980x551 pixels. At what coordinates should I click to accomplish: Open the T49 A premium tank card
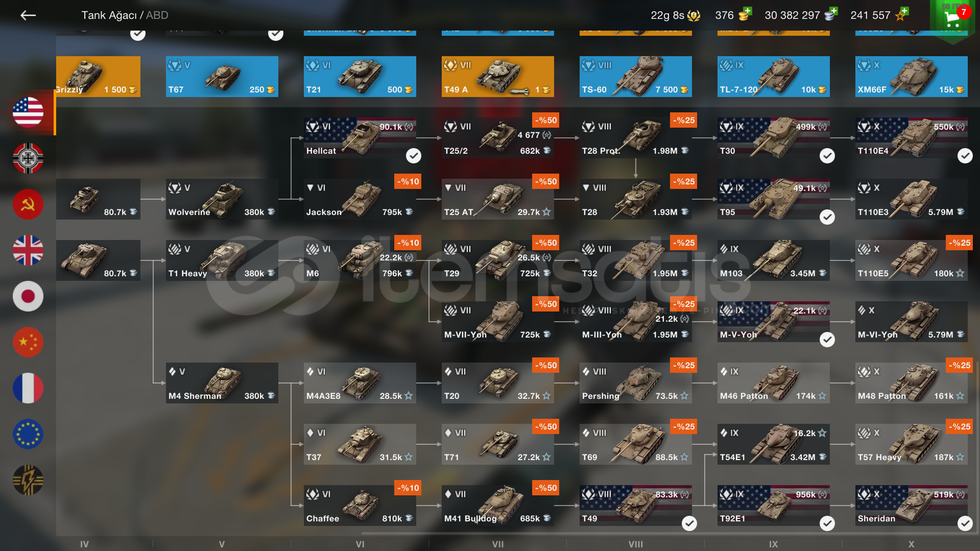tap(498, 77)
